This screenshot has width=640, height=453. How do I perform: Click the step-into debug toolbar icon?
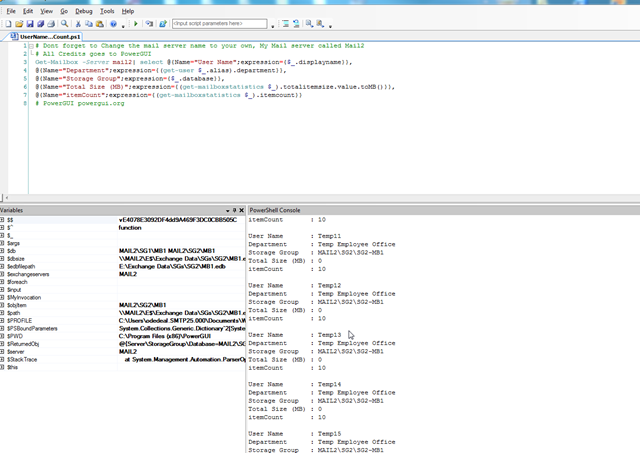[149, 24]
